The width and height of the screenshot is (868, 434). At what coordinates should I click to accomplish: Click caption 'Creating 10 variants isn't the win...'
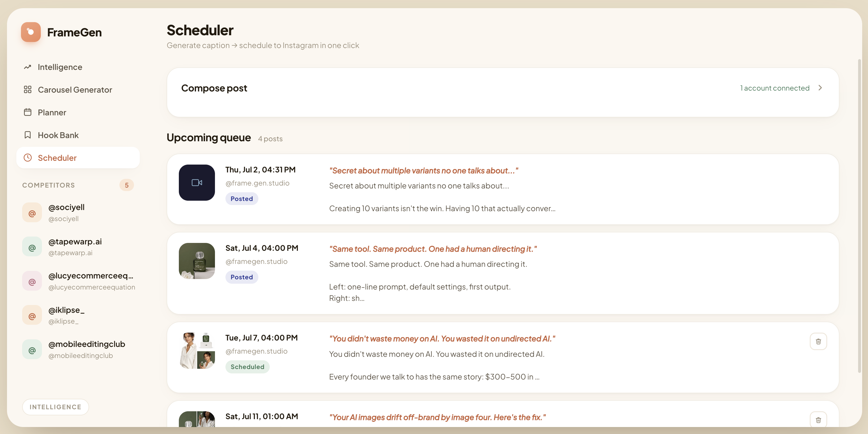(442, 209)
